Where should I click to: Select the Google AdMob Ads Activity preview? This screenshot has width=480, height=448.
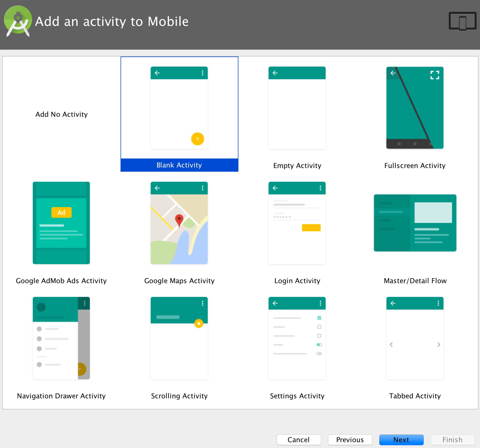coord(61,223)
